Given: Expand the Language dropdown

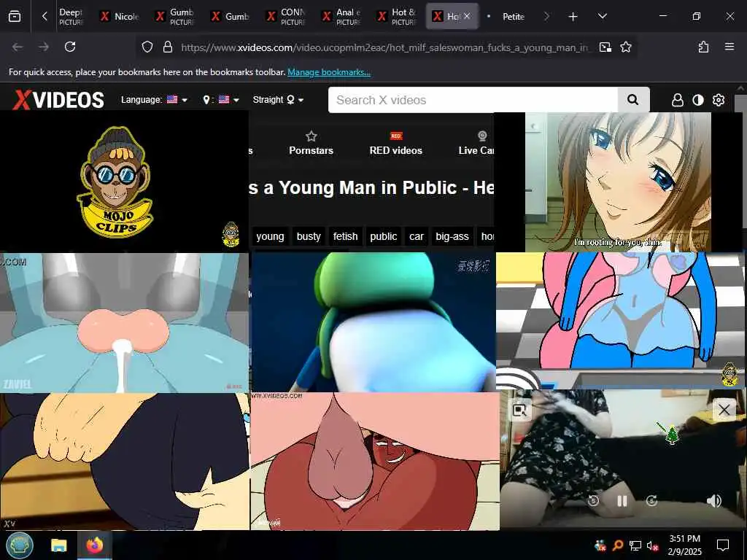Looking at the screenshot, I should (x=154, y=100).
